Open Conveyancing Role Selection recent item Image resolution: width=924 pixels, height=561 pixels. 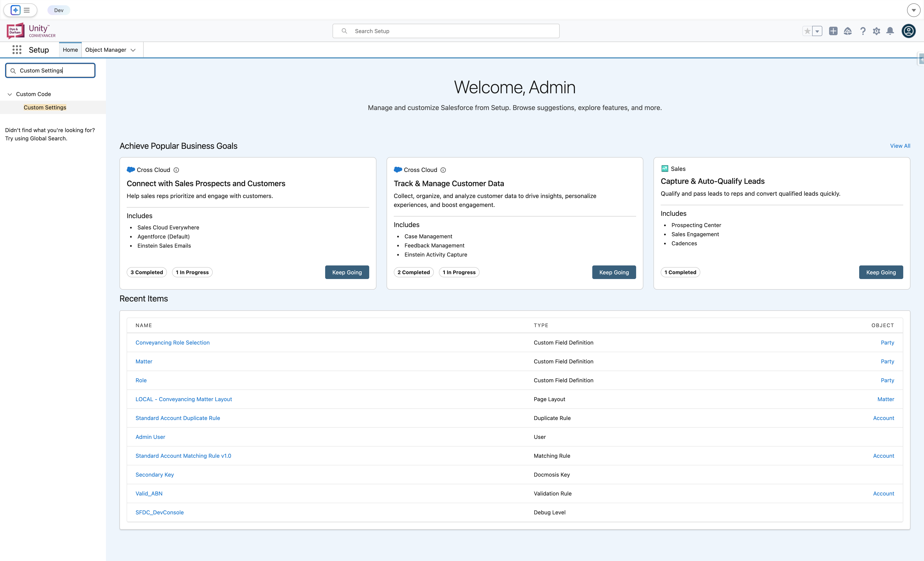[x=172, y=343]
